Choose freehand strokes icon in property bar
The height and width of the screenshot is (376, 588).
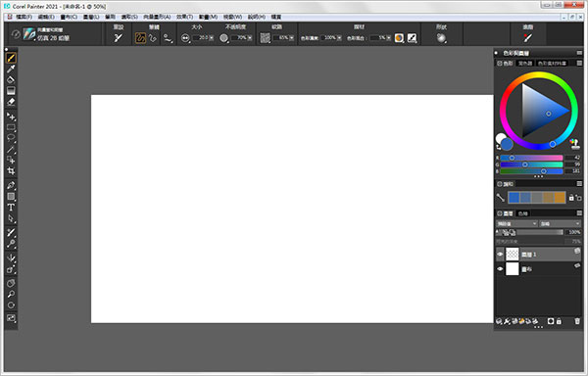click(140, 38)
